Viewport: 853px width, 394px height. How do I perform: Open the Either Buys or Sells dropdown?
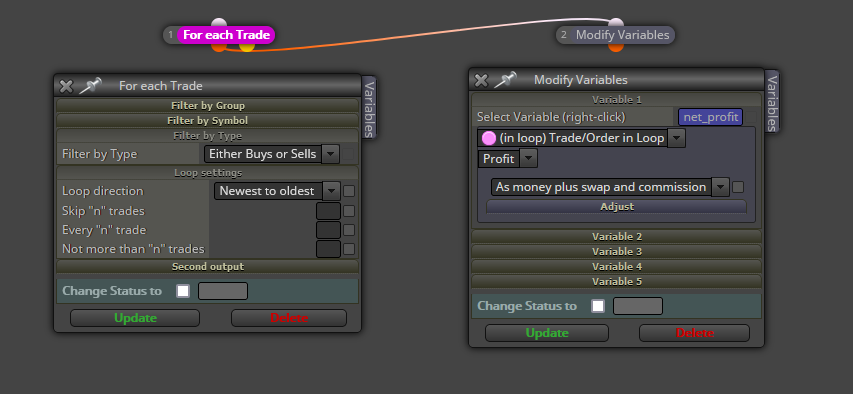click(x=272, y=154)
